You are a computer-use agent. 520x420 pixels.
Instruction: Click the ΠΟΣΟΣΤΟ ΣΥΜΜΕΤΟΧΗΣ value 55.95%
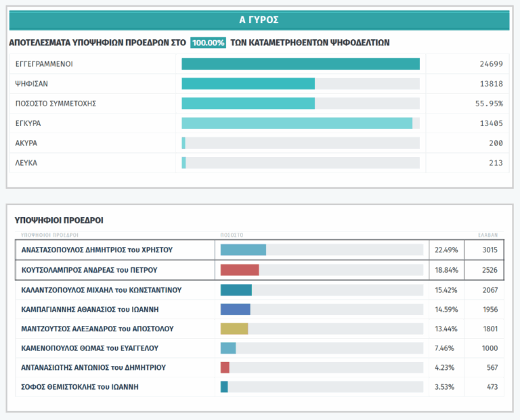[488, 103]
